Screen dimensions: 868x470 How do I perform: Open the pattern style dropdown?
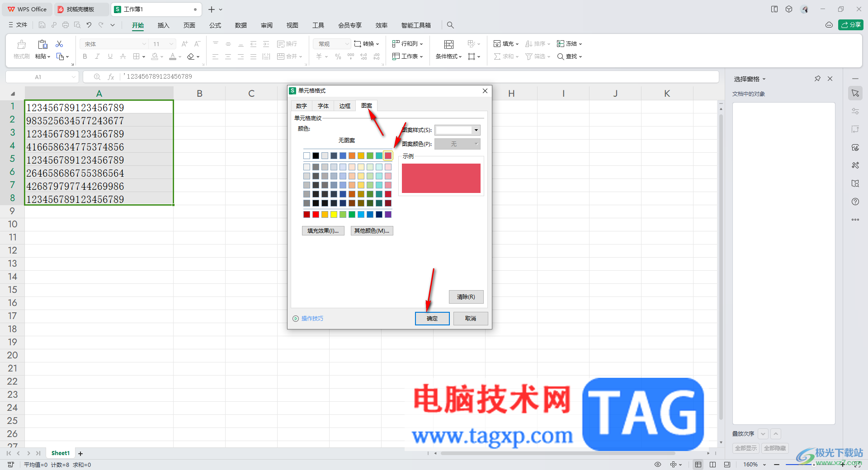click(x=476, y=130)
